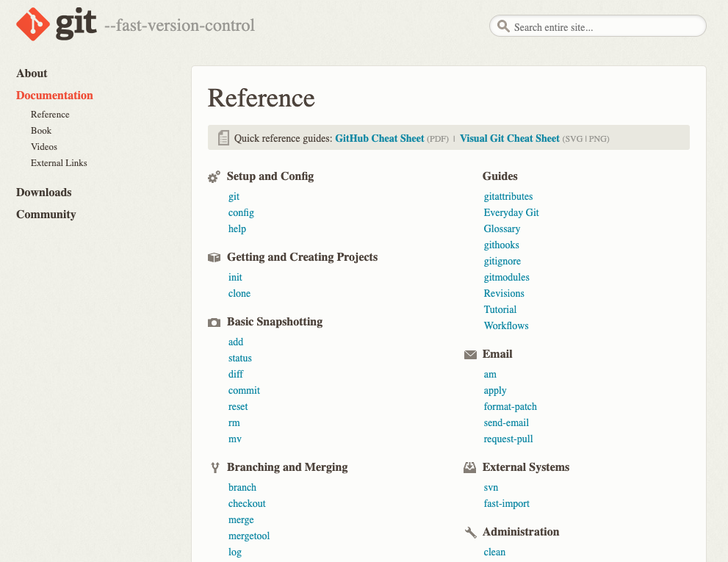Open the Everyday Git guide

(511, 213)
